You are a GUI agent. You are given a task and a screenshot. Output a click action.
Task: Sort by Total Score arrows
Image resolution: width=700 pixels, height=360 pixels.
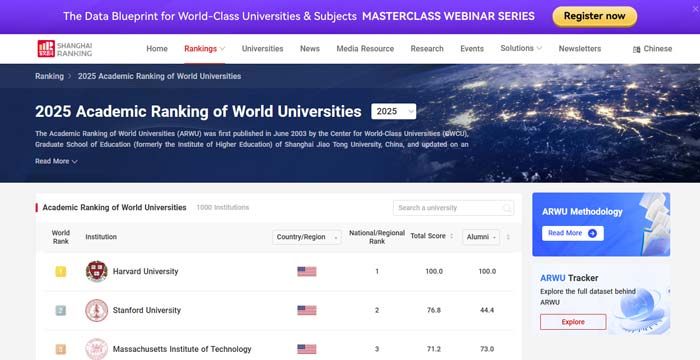point(451,236)
